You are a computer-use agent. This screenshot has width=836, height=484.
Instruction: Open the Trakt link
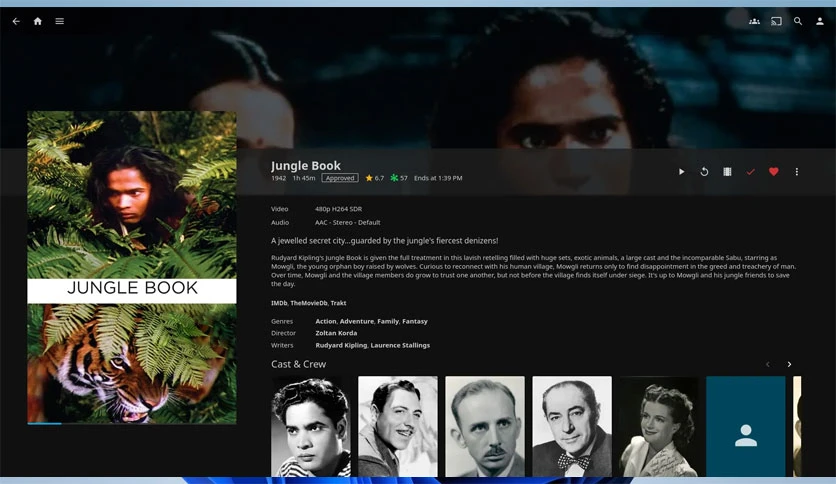(x=339, y=303)
